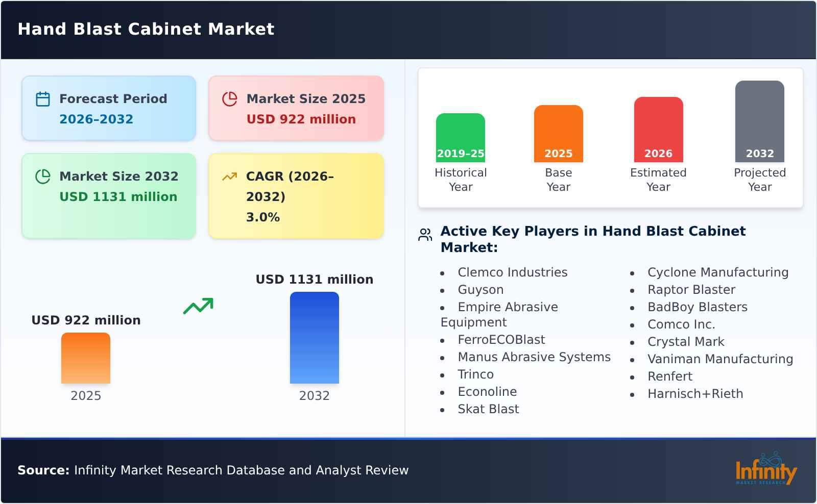Viewport: 817px width, 504px height.
Task: Click the CAGR 3.0% value text
Action: [262, 216]
